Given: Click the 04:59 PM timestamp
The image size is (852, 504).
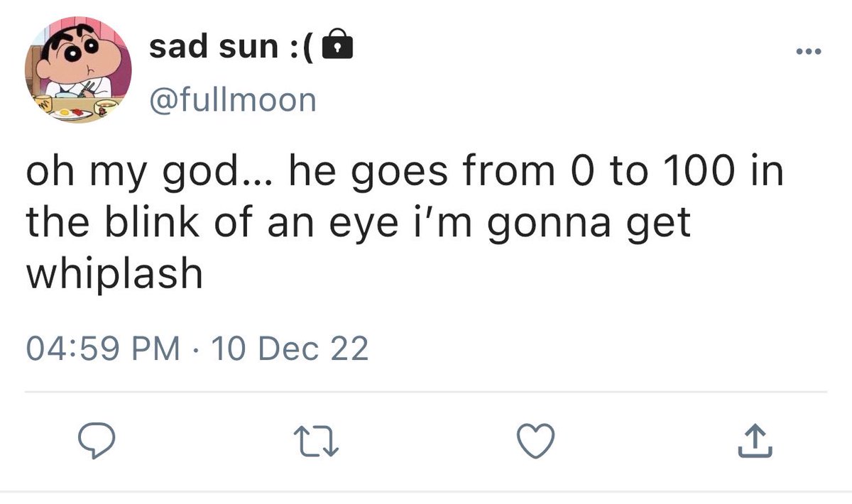Looking at the screenshot, I should (x=102, y=349).
